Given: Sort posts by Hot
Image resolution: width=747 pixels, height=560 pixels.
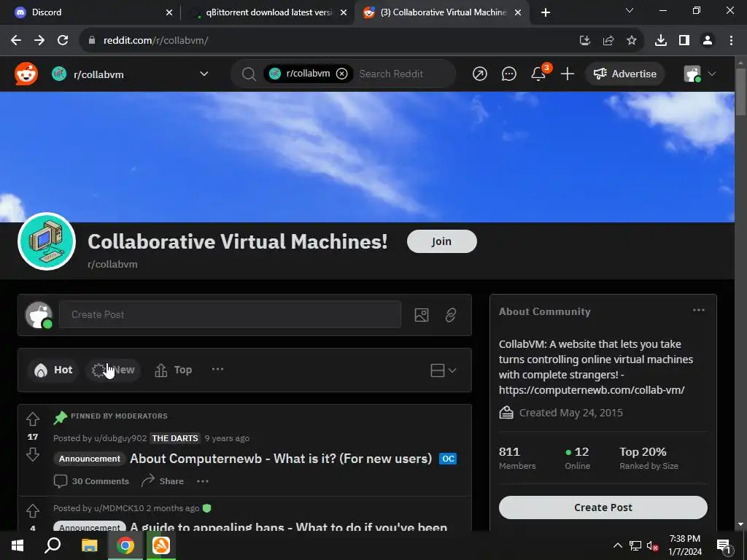Looking at the screenshot, I should pos(53,370).
